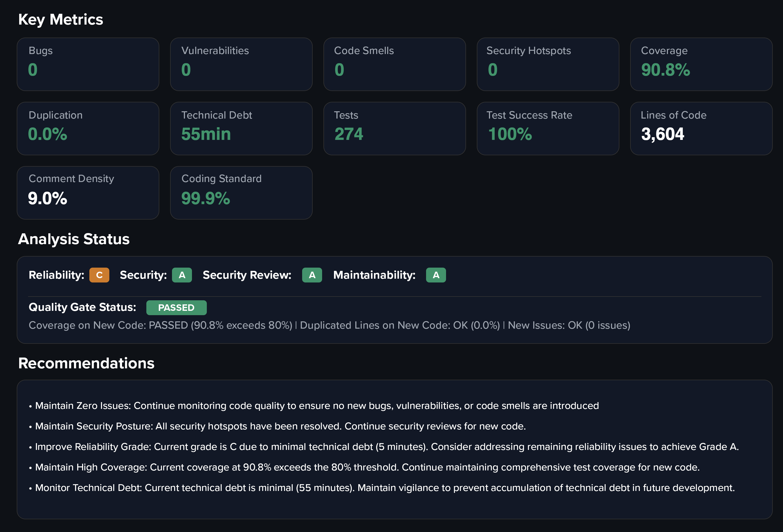The height and width of the screenshot is (532, 783).
Task: Click the Coverage 90.8% card
Action: (x=701, y=64)
